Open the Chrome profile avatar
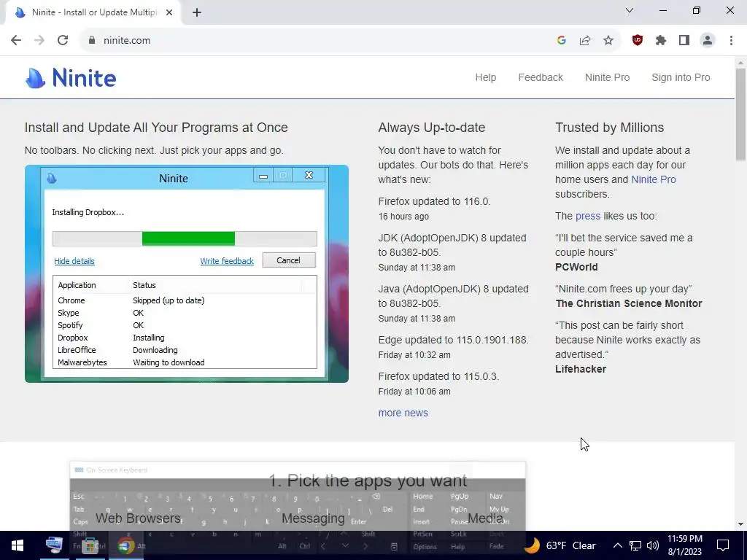Viewport: 747px width, 560px height. (708, 41)
